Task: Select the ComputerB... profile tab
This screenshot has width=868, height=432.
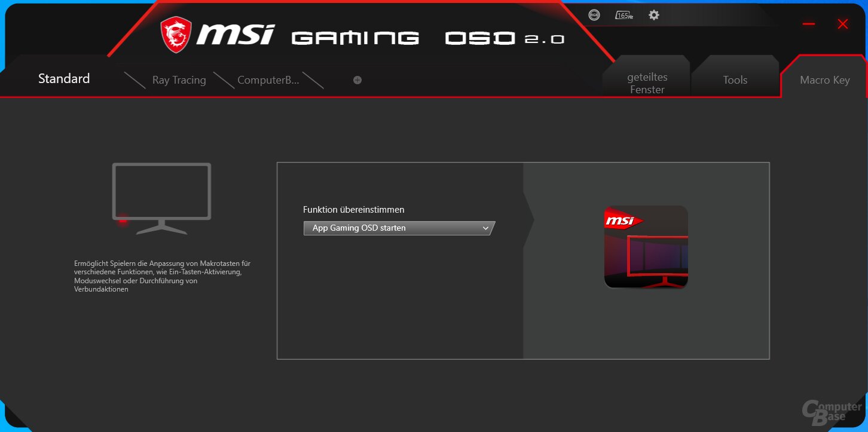Action: [268, 80]
